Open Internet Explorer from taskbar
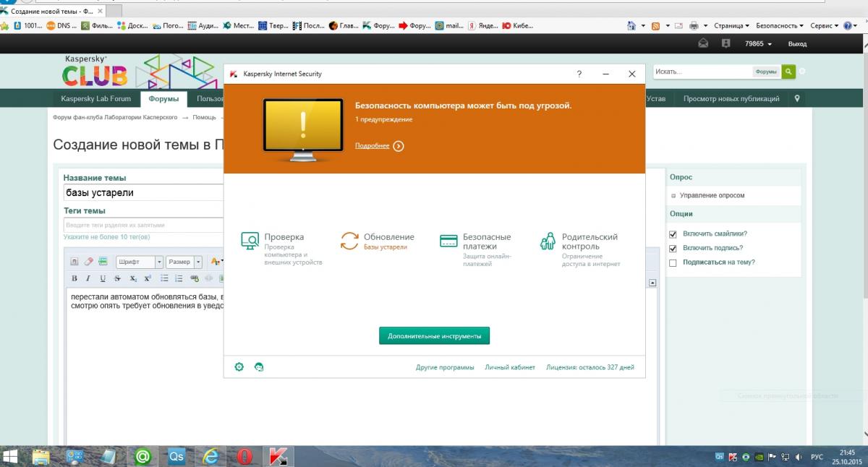The width and height of the screenshot is (868, 467). click(210, 456)
